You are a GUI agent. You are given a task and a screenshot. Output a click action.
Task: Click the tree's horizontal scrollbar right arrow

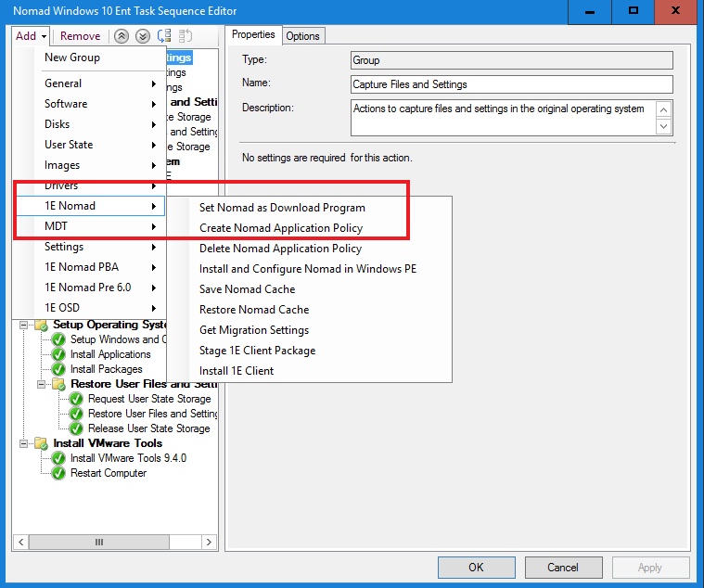tap(210, 542)
